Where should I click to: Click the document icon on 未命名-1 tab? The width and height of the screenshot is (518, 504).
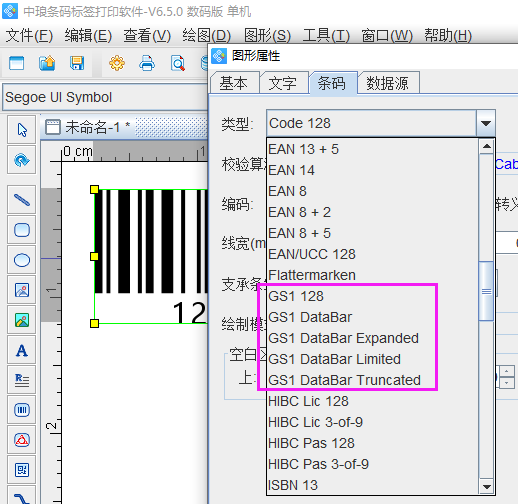(53, 127)
